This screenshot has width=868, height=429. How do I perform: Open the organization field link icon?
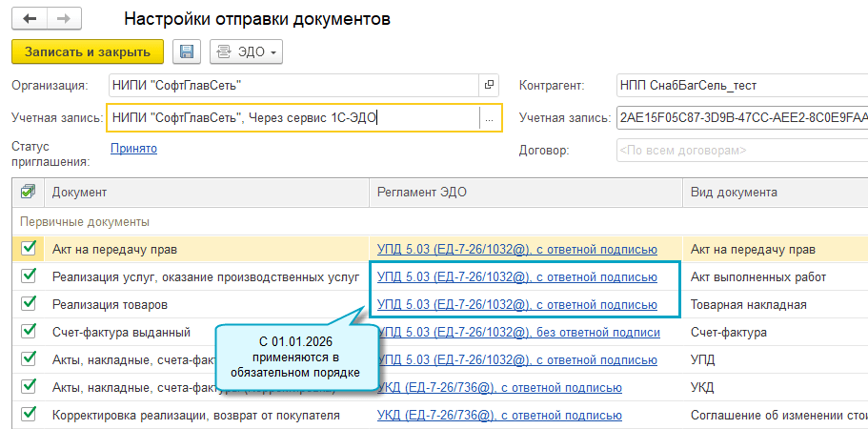coord(490,85)
